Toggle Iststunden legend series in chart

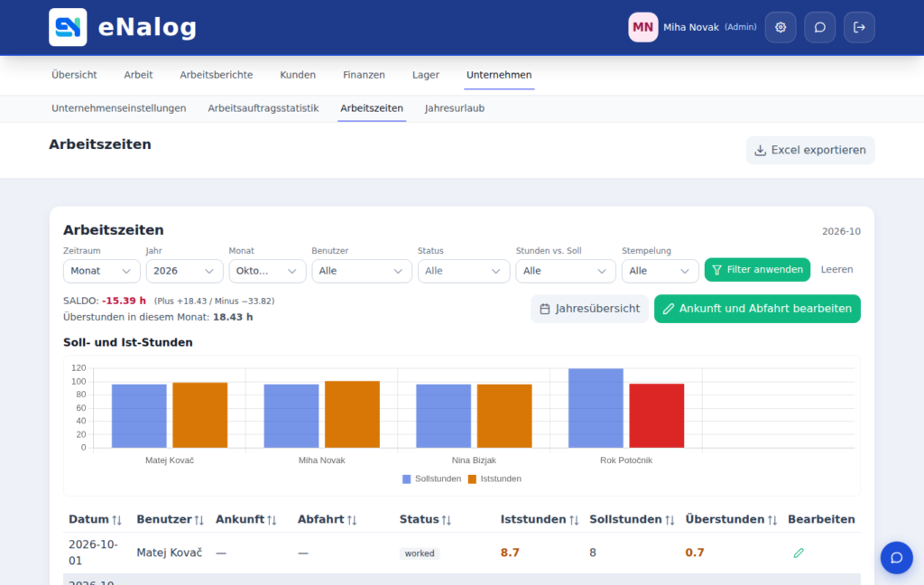(x=494, y=478)
